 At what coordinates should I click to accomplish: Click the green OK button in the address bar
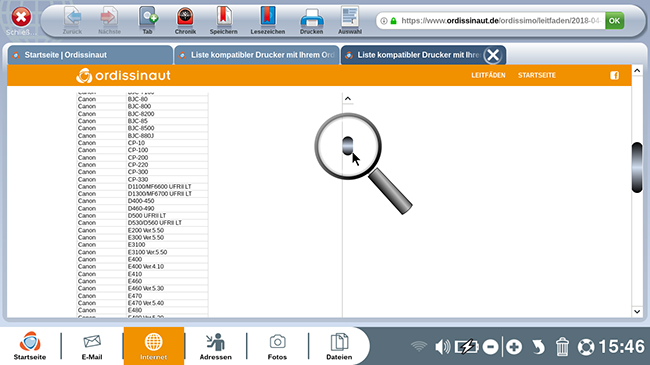point(614,21)
